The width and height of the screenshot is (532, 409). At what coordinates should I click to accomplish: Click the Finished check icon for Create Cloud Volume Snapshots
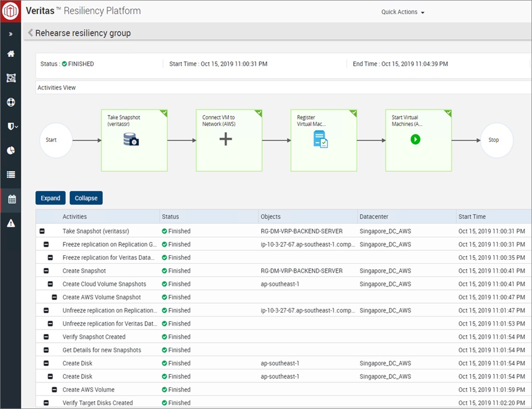pyautogui.click(x=164, y=284)
